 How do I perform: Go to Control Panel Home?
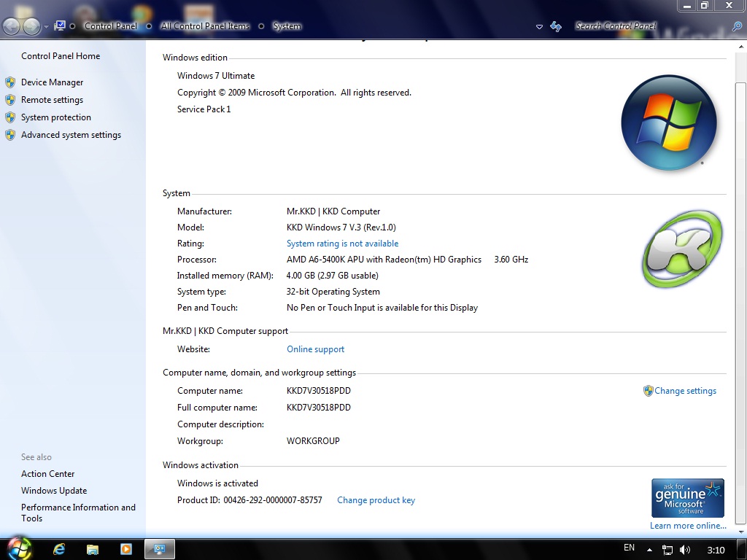pyautogui.click(x=61, y=56)
